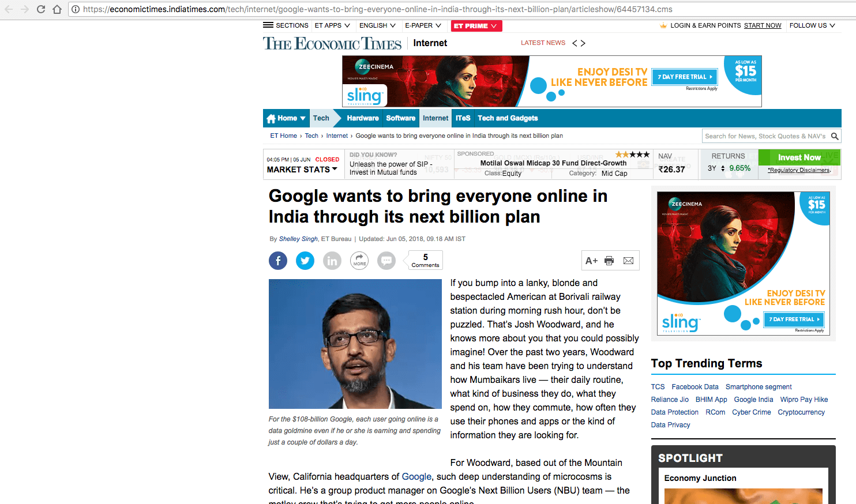Switch to the Internet tab

coord(435,118)
